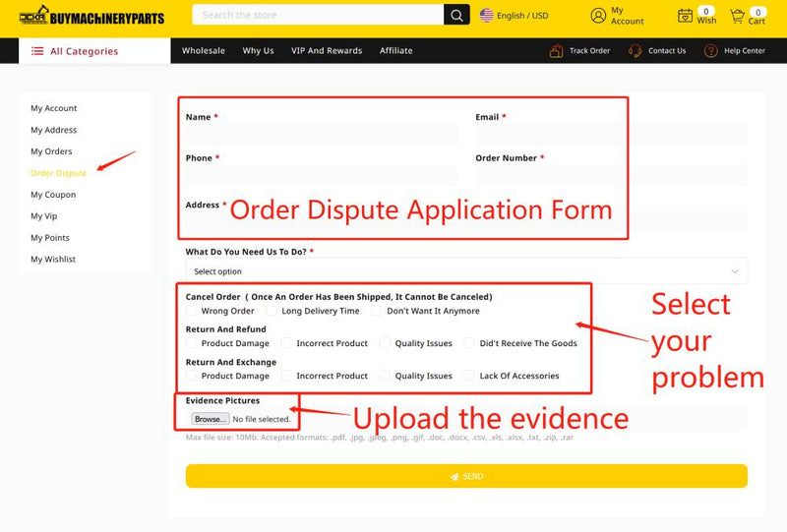The height and width of the screenshot is (532, 787).
Task: Check the Wrong Order checkbox
Action: 191,311
